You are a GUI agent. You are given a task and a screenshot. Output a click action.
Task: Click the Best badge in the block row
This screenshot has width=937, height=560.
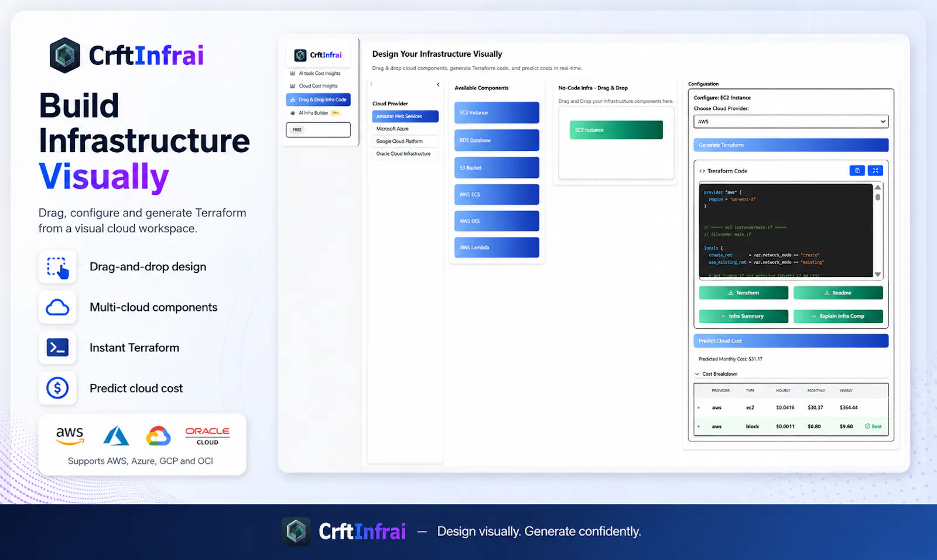tap(873, 427)
